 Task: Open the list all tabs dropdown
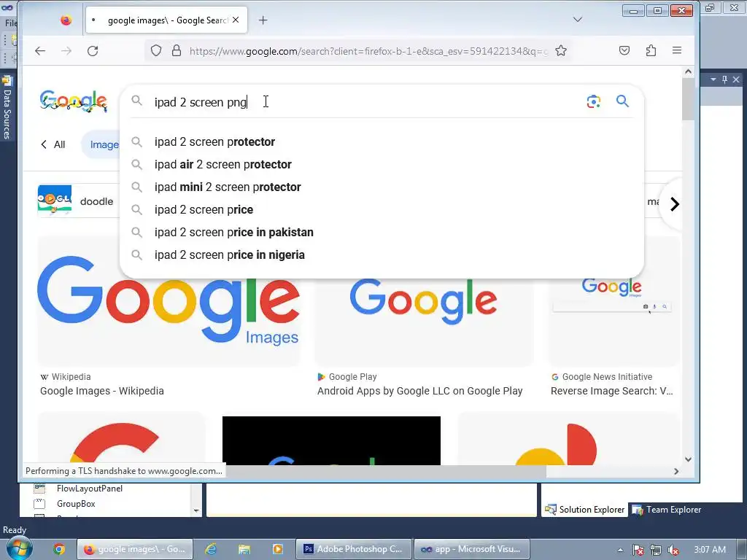578,20
